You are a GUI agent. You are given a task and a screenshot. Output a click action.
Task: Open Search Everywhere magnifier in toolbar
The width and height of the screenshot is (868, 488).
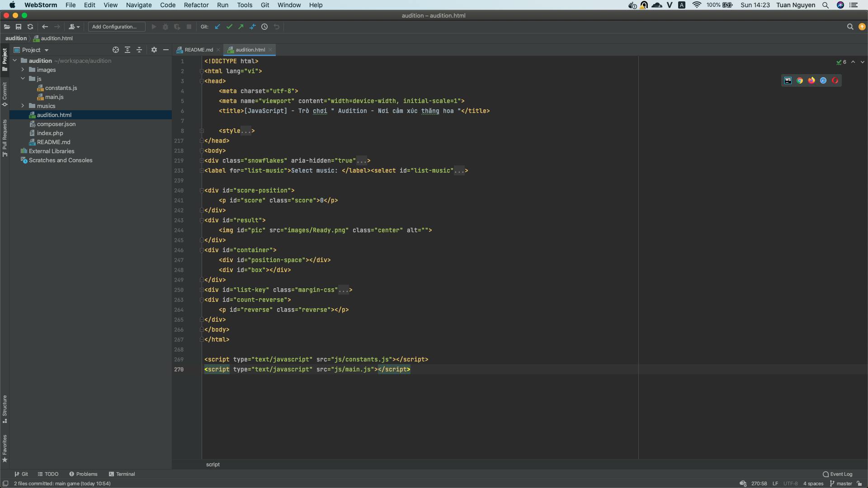850,27
